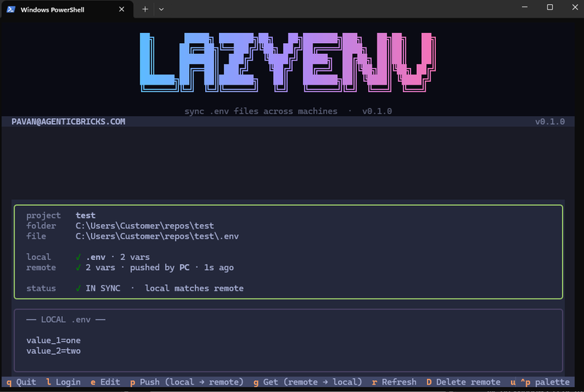Click 'local matches remote' status message
This screenshot has width=584, height=392.
194,288
